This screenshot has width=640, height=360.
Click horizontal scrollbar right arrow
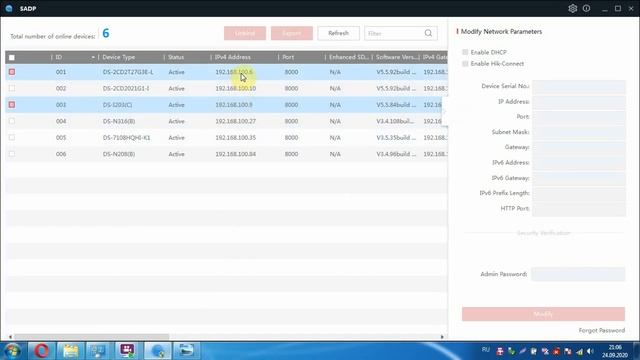442,337
